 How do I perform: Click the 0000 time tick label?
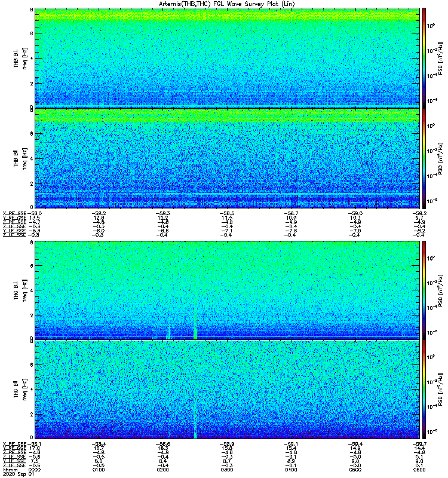pyautogui.click(x=34, y=470)
